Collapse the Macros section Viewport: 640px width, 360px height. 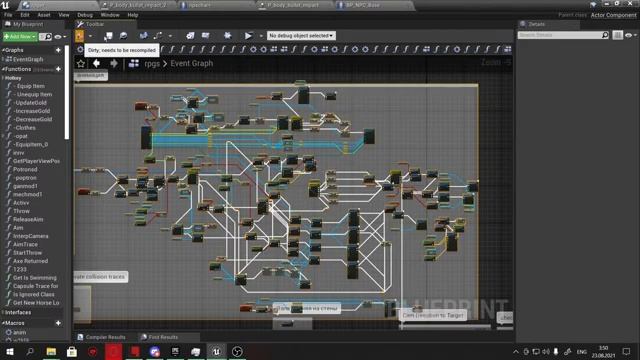pos(3,323)
